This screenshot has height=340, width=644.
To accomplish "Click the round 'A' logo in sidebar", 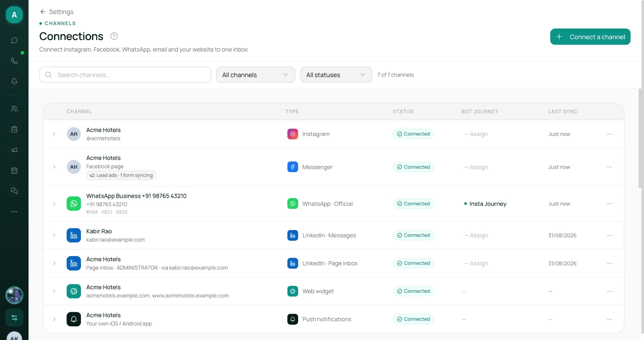I will [x=14, y=15].
